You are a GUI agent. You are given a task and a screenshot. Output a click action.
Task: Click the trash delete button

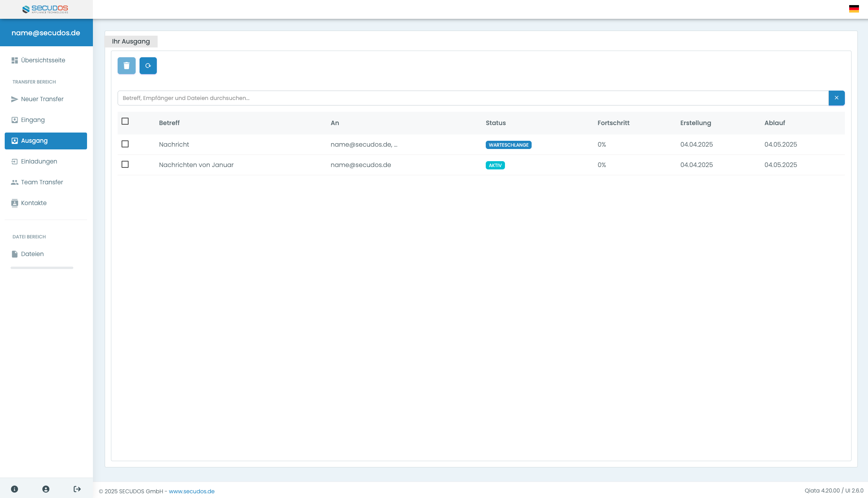126,66
